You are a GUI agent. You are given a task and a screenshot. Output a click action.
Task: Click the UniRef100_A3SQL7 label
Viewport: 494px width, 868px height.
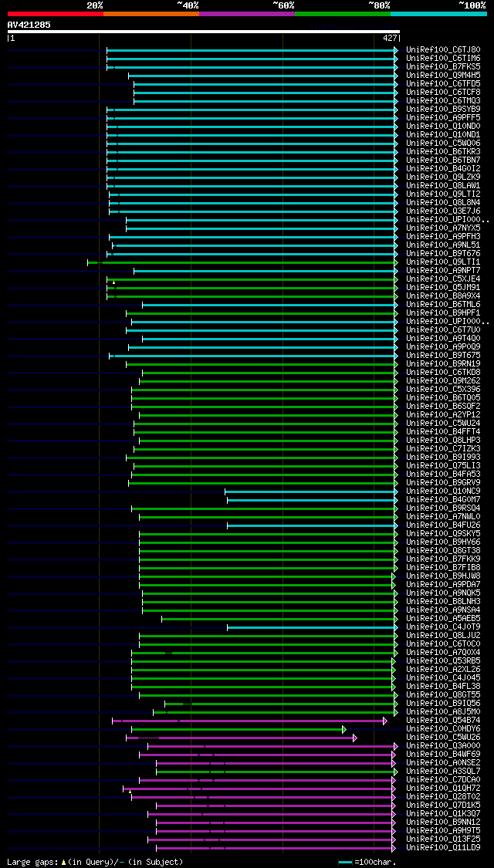tap(443, 771)
